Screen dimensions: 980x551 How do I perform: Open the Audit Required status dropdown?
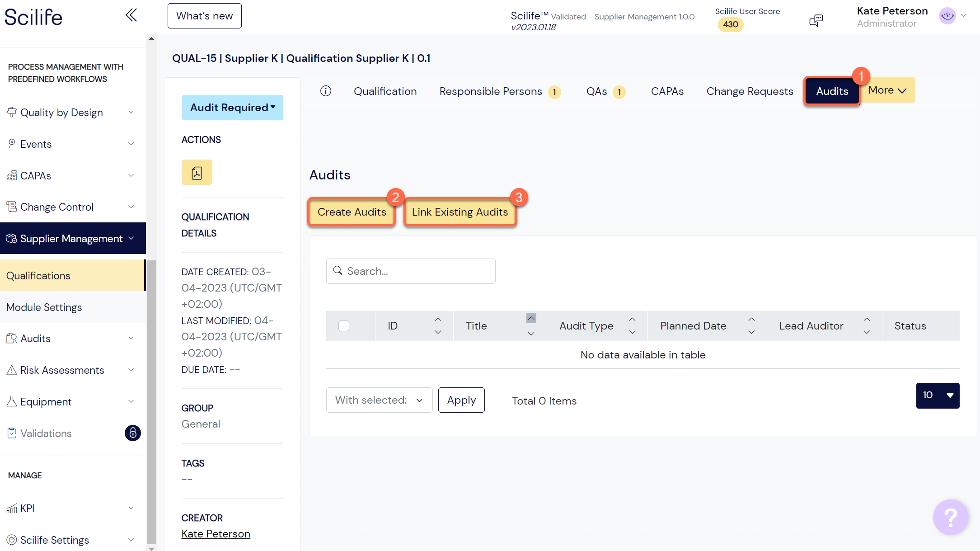(x=232, y=108)
